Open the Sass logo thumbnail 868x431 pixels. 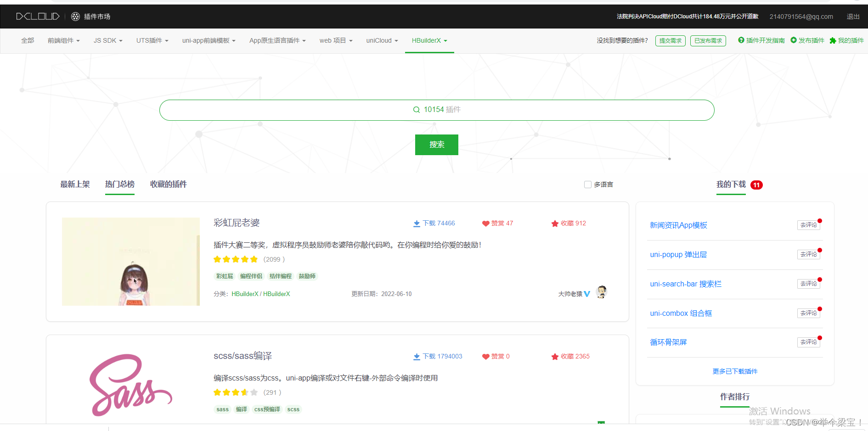(131, 385)
